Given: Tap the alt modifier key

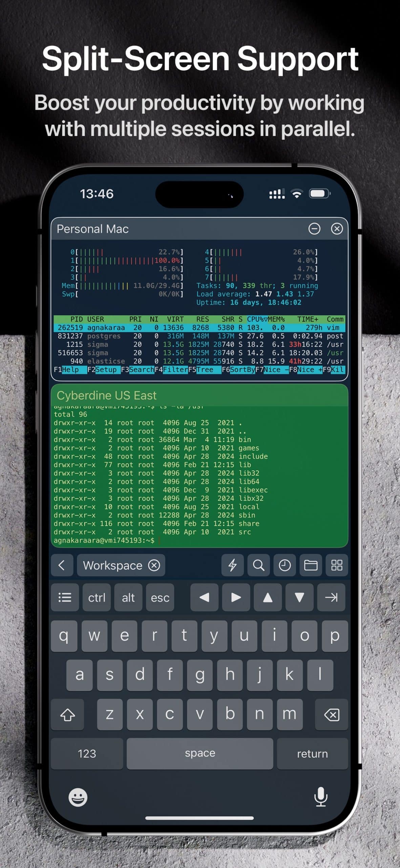Looking at the screenshot, I should [128, 597].
